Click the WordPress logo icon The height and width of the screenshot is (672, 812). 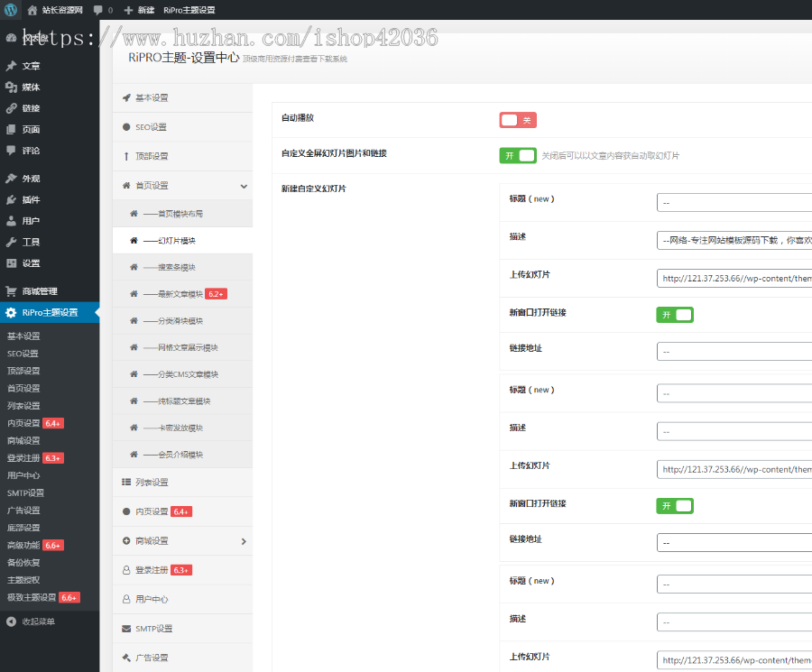(x=10, y=10)
